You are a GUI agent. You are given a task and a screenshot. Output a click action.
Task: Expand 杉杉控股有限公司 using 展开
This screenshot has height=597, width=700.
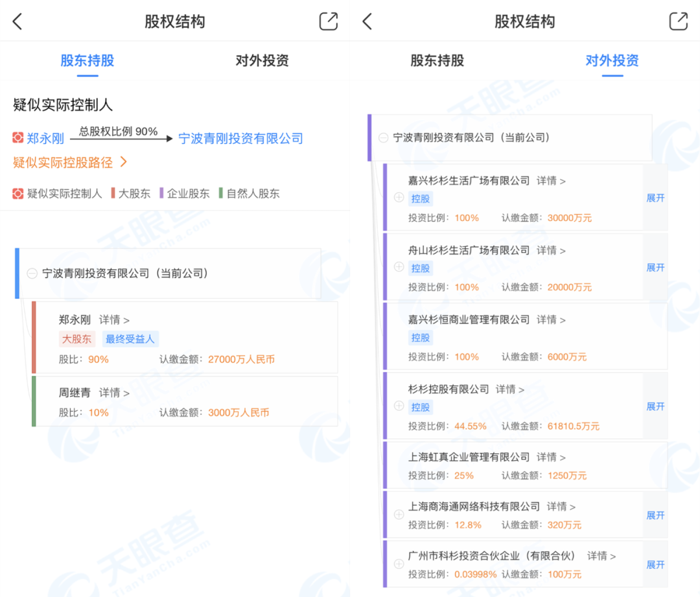pyautogui.click(x=655, y=406)
